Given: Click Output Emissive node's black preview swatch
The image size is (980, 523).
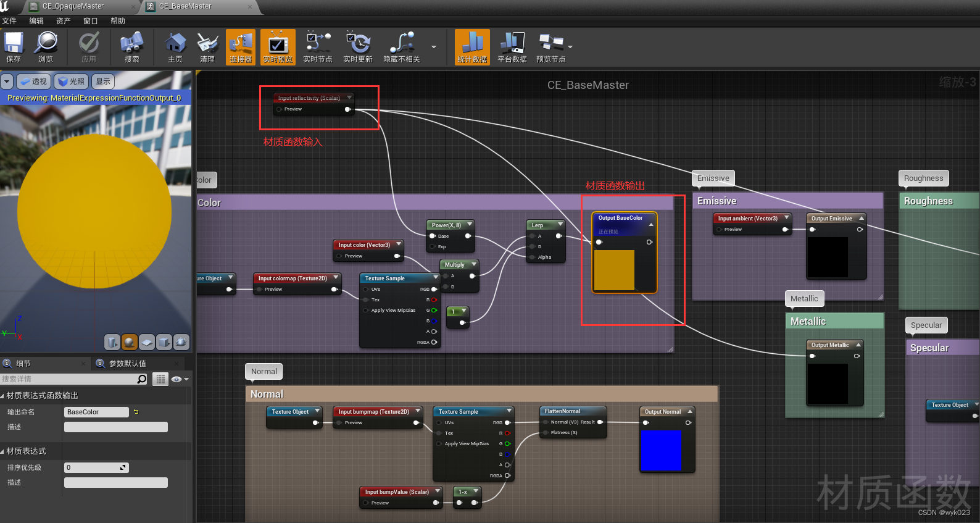Looking at the screenshot, I should 828,257.
